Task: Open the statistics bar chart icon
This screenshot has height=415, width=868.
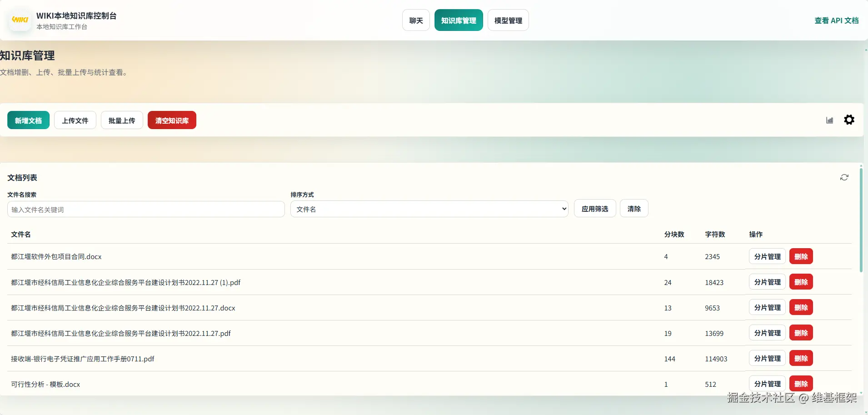Action: tap(829, 120)
